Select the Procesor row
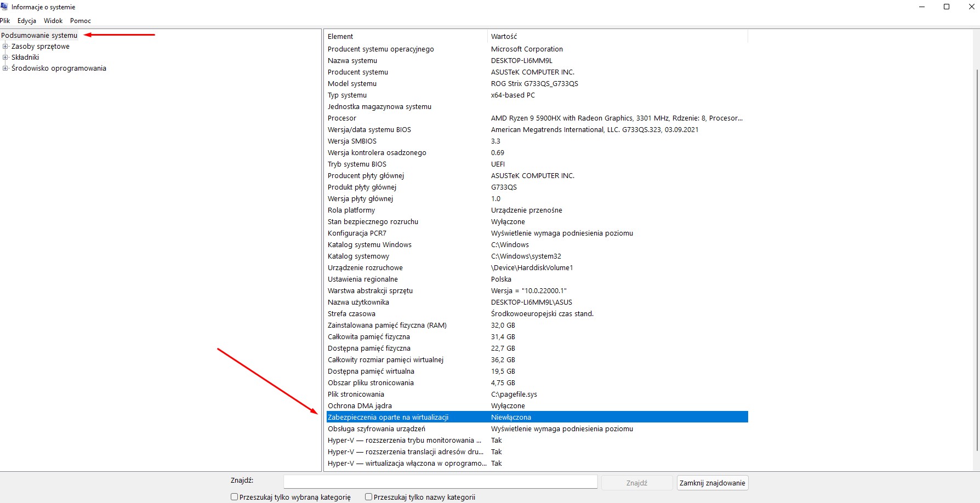980x503 pixels. [342, 118]
